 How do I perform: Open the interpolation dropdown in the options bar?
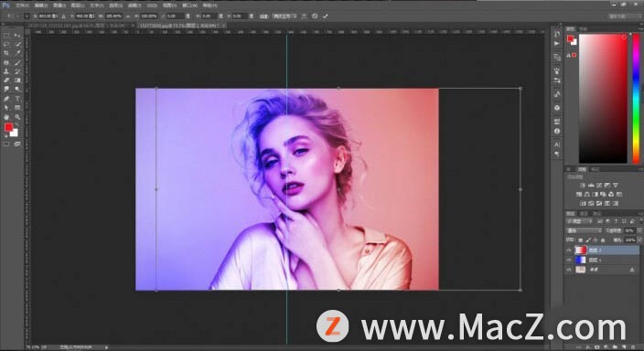(285, 16)
